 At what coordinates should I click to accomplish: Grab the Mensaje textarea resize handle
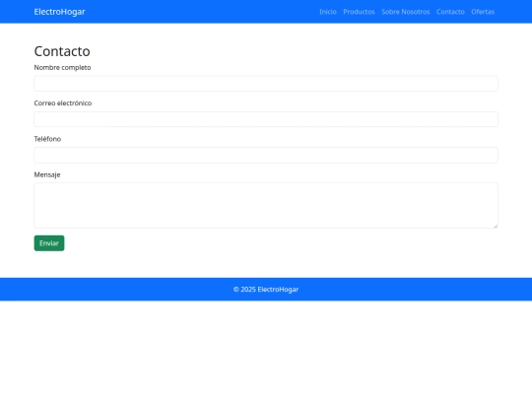coord(496,226)
